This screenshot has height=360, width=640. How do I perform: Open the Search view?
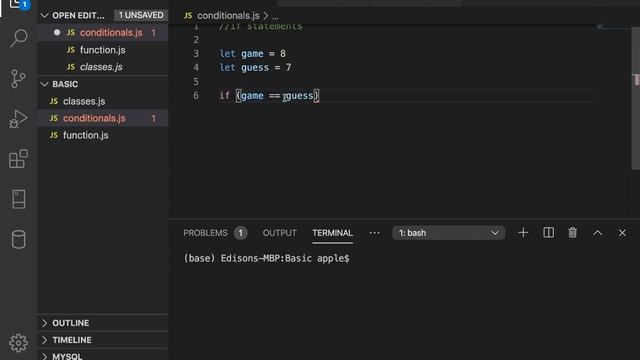(x=18, y=38)
